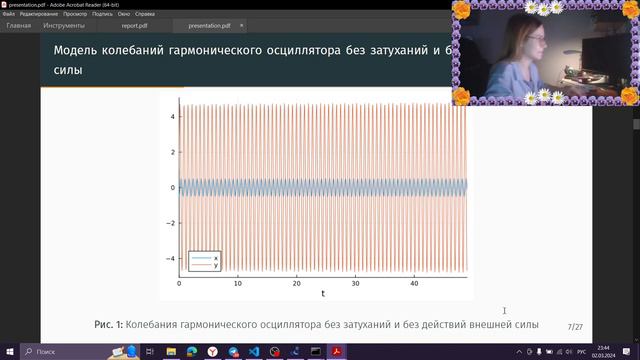Open Yandex Browser from the taskbar
The image size is (640, 360).
(213, 351)
